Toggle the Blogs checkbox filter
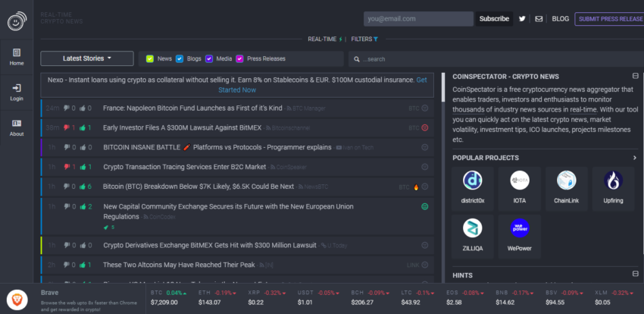Viewport: 644px width, 314px height. click(x=180, y=58)
